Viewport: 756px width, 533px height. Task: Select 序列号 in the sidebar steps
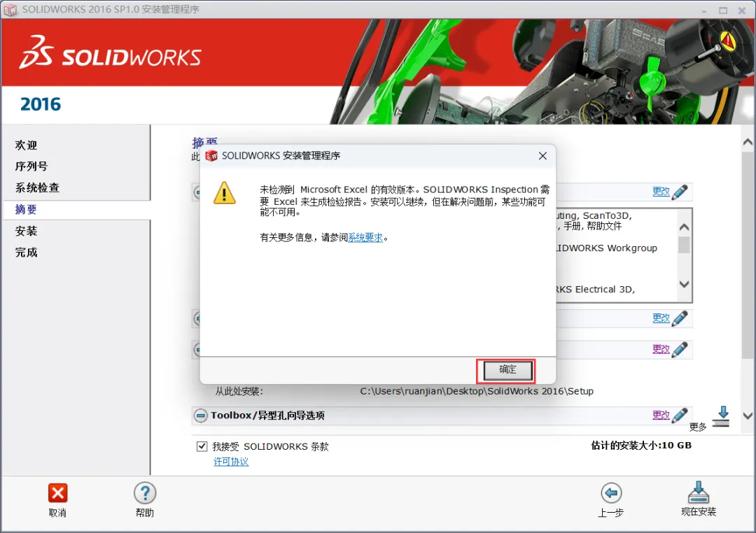pos(31,166)
